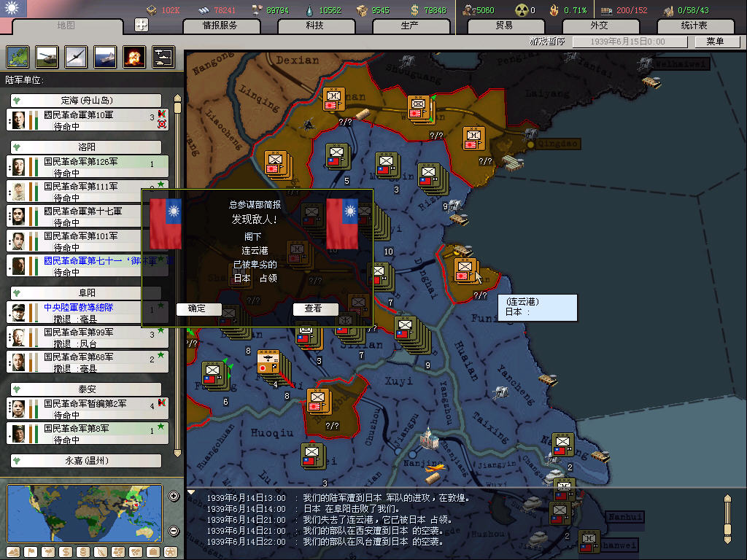Click the log entry for 敦煌 attack
This screenshot has width=747, height=560.
[338, 497]
